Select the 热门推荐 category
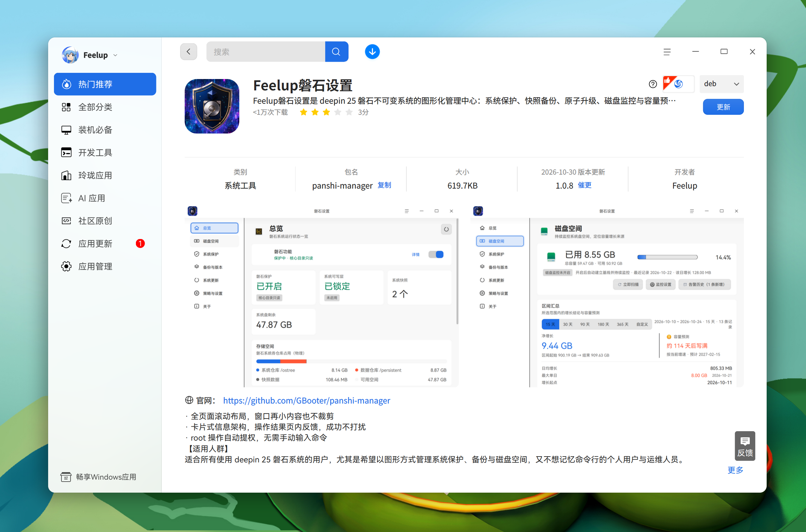 click(x=105, y=84)
